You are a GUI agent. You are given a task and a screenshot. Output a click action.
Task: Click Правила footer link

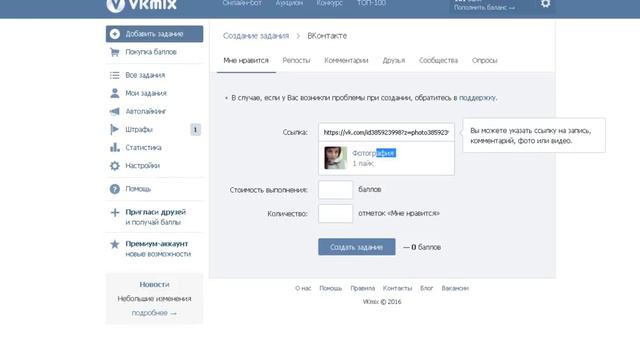tap(362, 288)
